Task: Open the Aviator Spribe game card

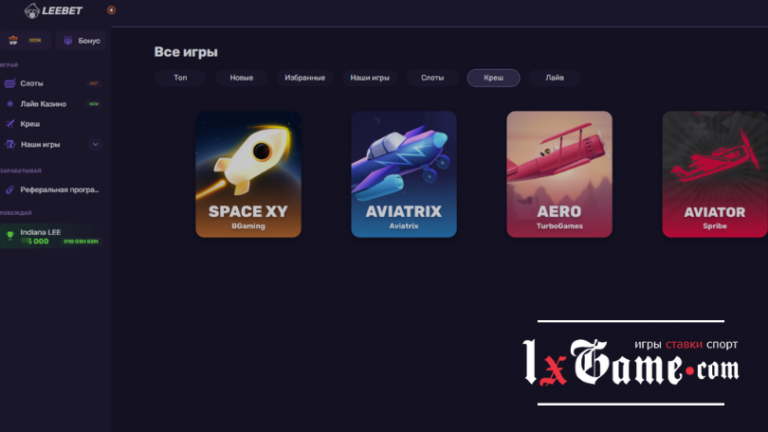Action: click(715, 174)
